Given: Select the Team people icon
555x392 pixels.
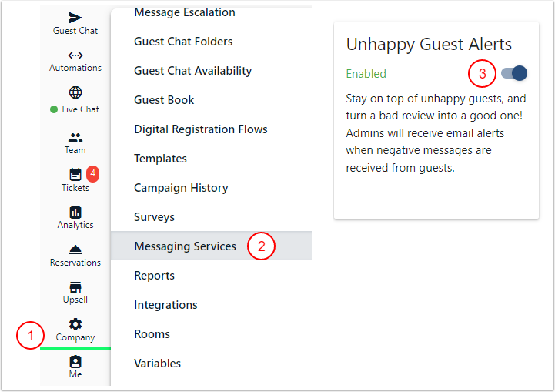Looking at the screenshot, I should (x=75, y=138).
